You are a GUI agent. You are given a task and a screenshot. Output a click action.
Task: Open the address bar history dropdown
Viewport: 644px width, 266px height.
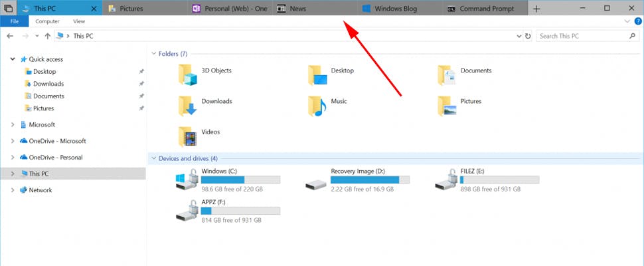click(519, 36)
